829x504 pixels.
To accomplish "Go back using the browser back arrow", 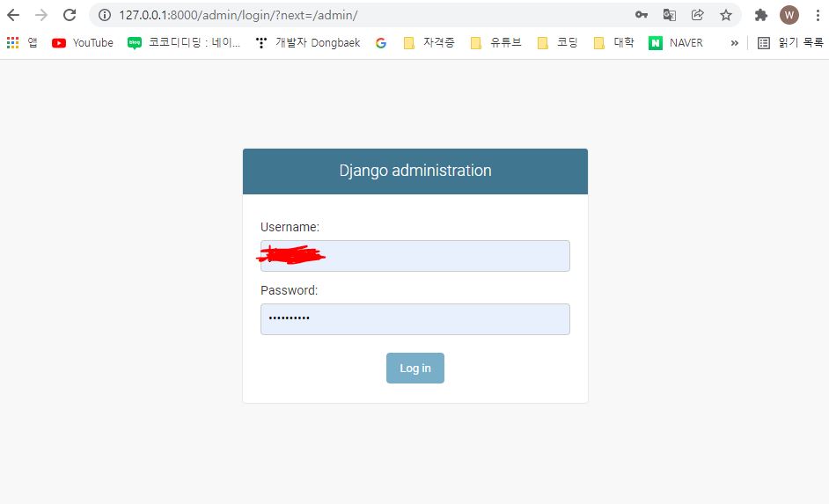I will tap(13, 15).
